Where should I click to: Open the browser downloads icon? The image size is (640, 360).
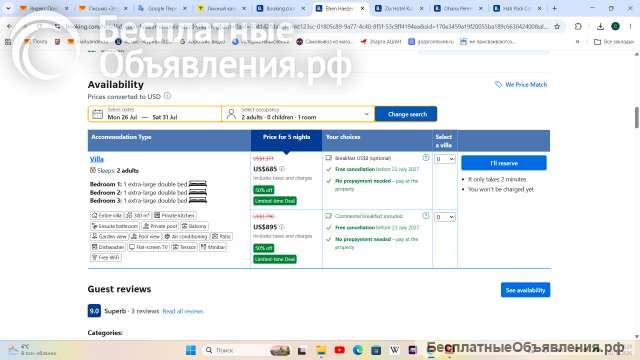[x=600, y=27]
